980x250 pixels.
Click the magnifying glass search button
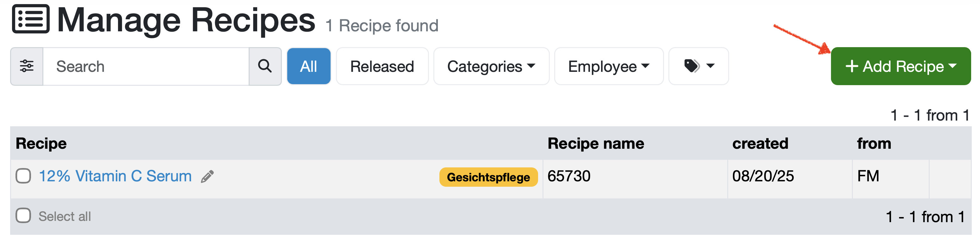pyautogui.click(x=265, y=66)
